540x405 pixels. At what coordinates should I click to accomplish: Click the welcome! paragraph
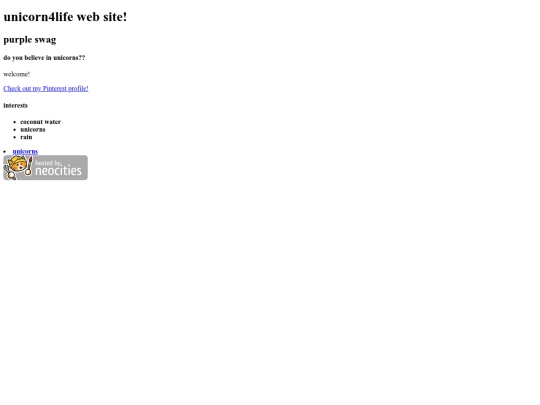(x=17, y=74)
